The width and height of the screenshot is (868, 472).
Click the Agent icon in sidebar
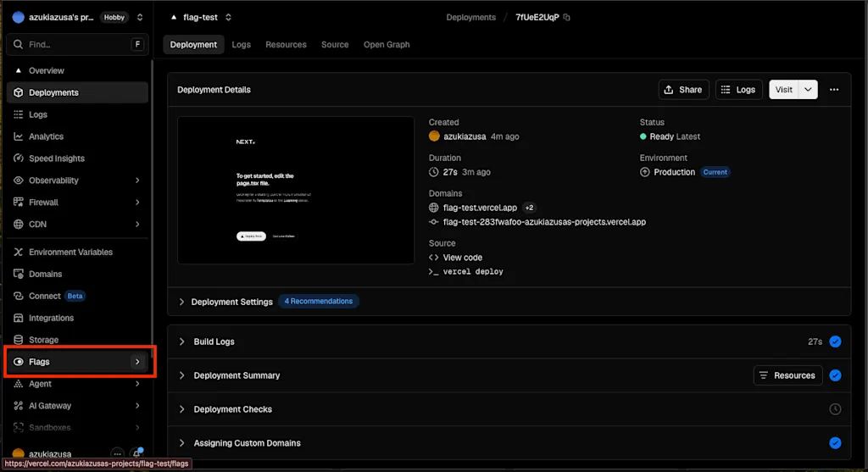[x=19, y=384]
